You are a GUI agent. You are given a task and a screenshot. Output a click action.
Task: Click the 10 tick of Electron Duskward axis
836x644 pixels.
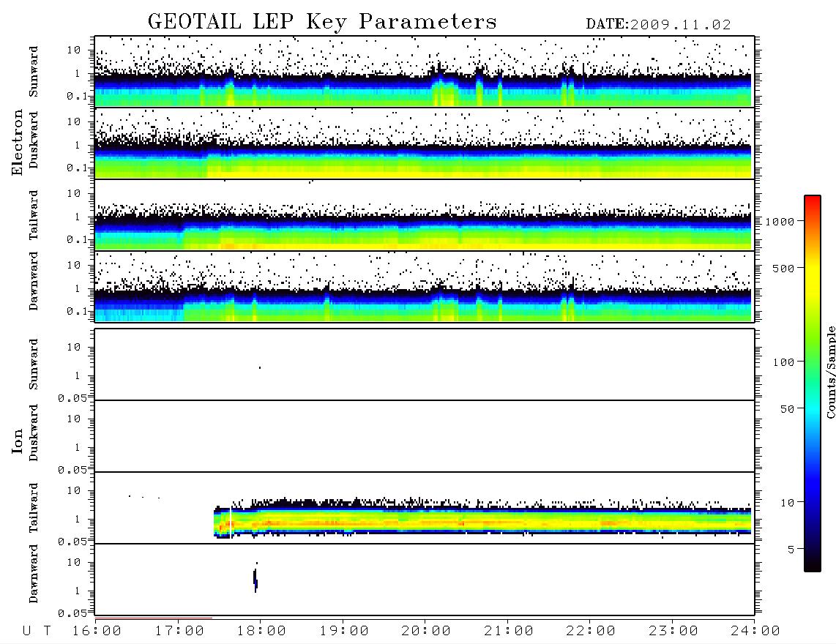(74, 121)
